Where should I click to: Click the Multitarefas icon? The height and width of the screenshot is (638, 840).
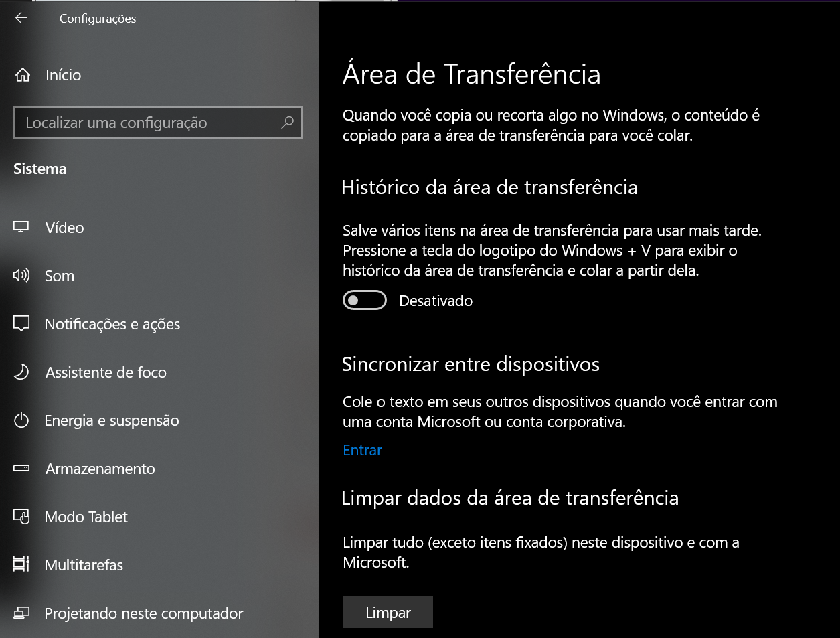point(21,565)
